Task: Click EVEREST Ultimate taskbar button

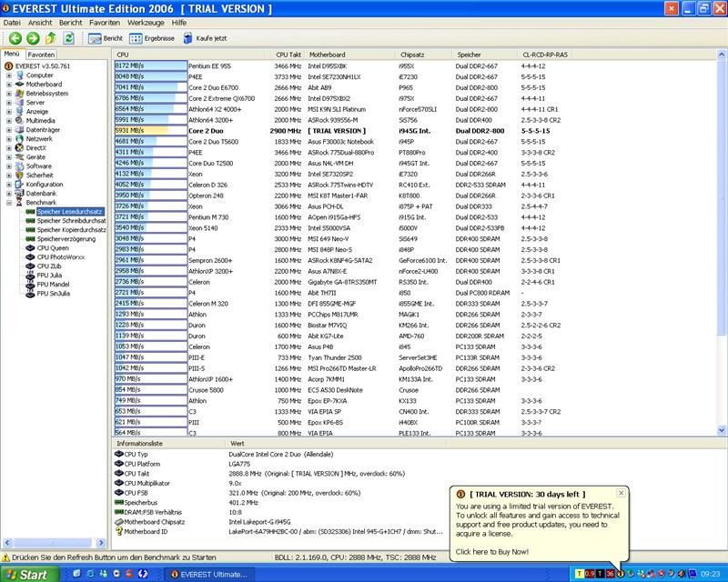Action: 209,575
